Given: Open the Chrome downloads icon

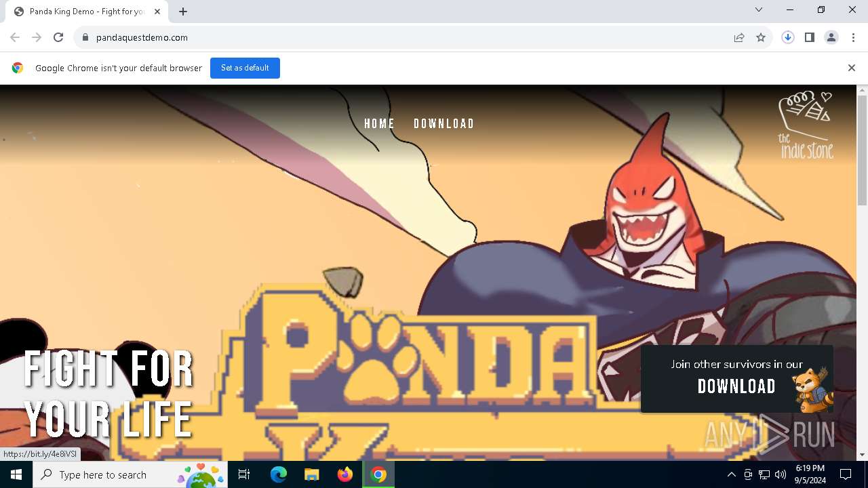Looking at the screenshot, I should (x=788, y=37).
